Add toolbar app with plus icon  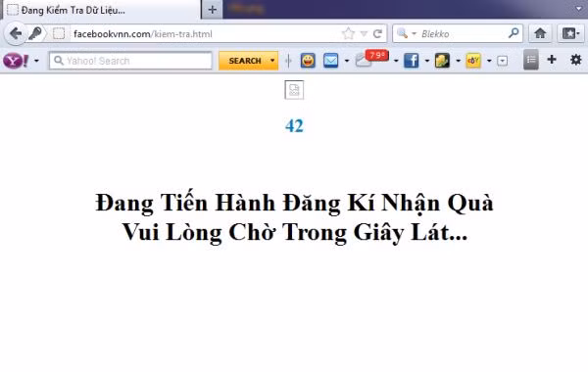pos(552,60)
